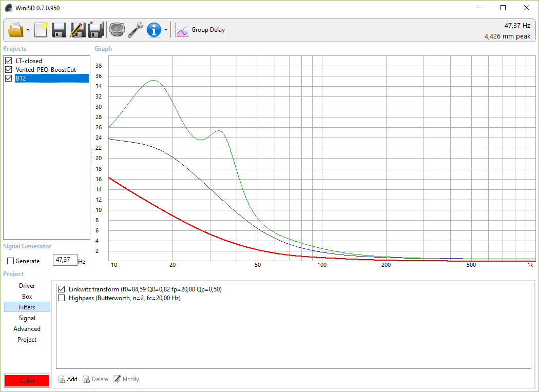Disable the Linkwitz transform filter

62,289
